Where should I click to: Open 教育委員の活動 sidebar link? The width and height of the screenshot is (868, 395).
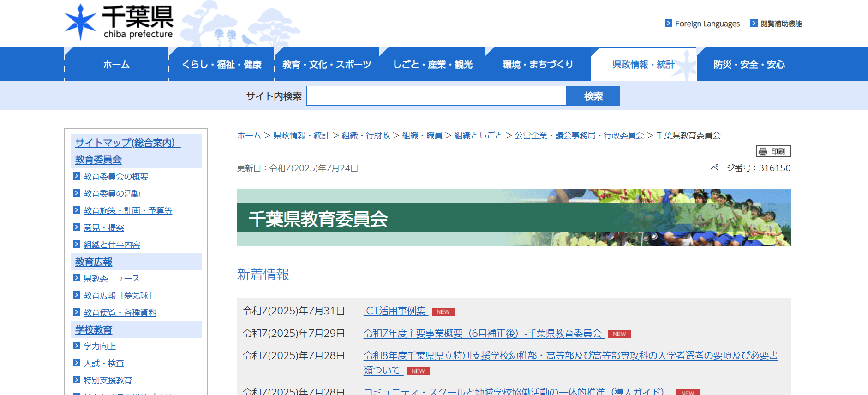click(112, 193)
